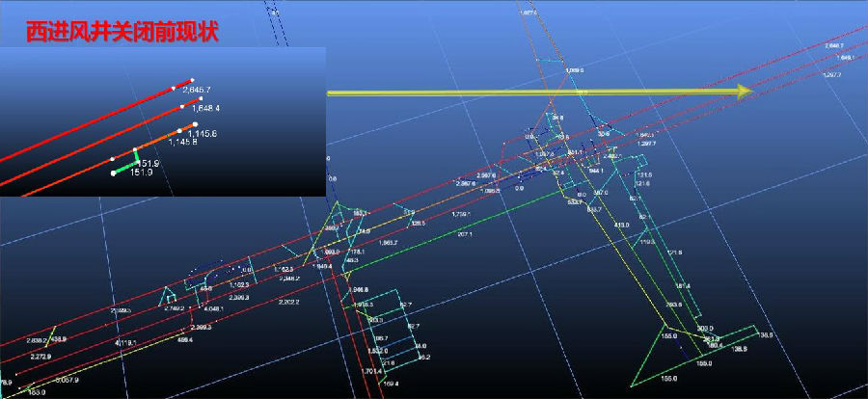
Task: Click the 1,069.6 label near top junction
Action: pos(575,71)
